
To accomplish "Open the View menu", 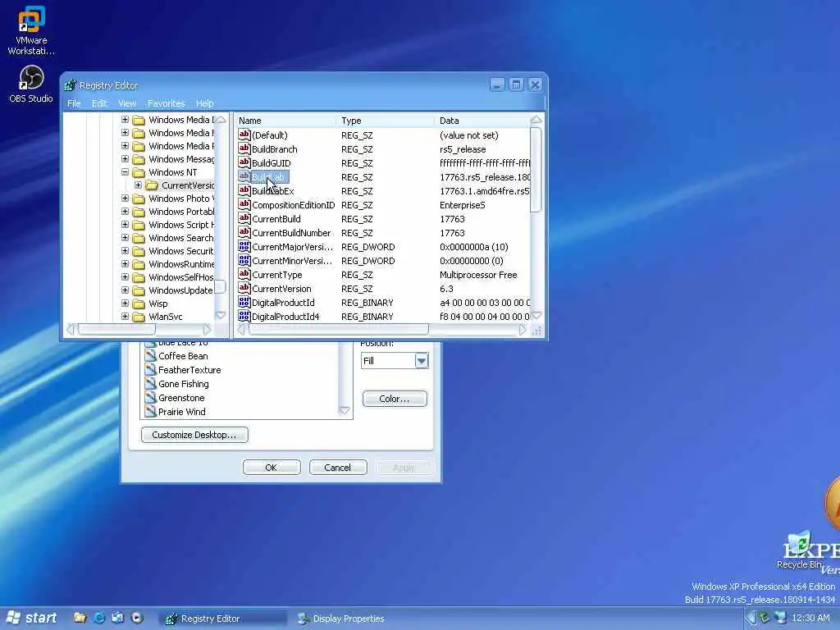I will point(127,103).
